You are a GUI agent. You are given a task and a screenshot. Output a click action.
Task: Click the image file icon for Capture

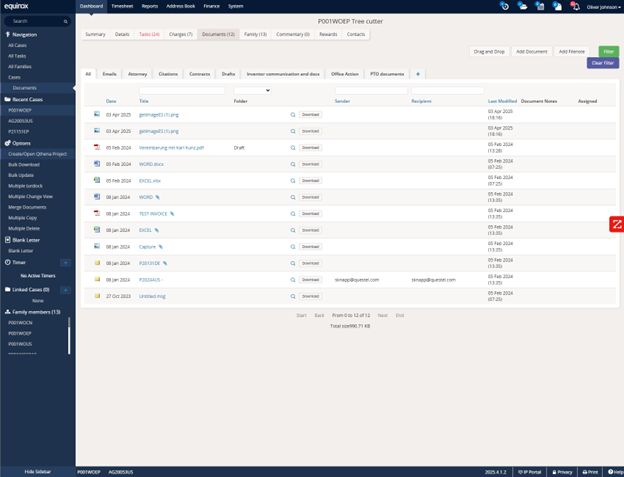tap(97, 246)
